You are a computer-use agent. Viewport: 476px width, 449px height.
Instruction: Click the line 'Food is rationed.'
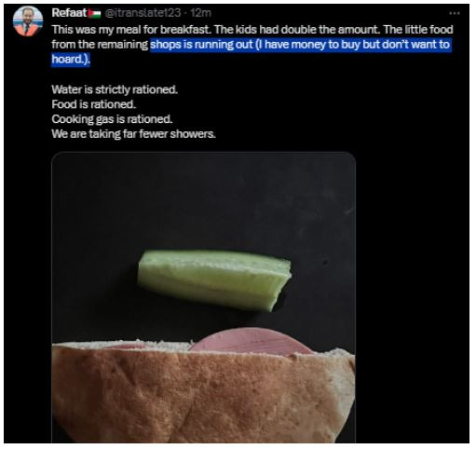tap(94, 104)
